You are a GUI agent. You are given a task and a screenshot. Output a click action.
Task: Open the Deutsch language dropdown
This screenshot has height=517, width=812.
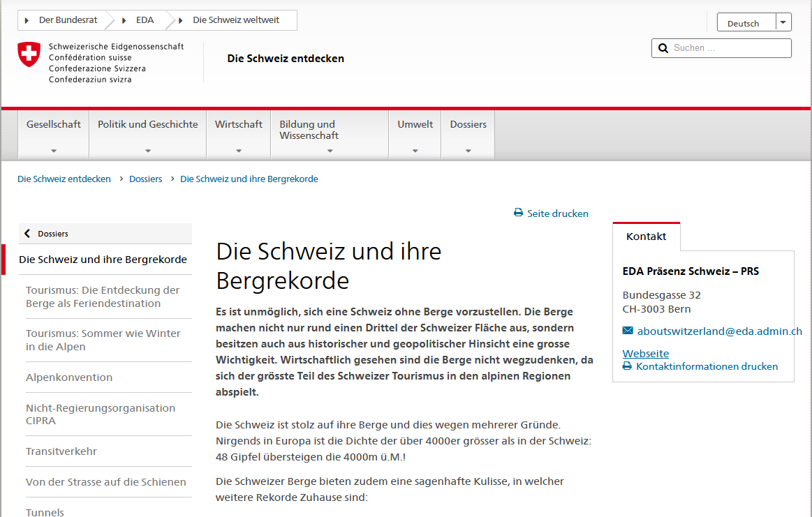pyautogui.click(x=753, y=23)
